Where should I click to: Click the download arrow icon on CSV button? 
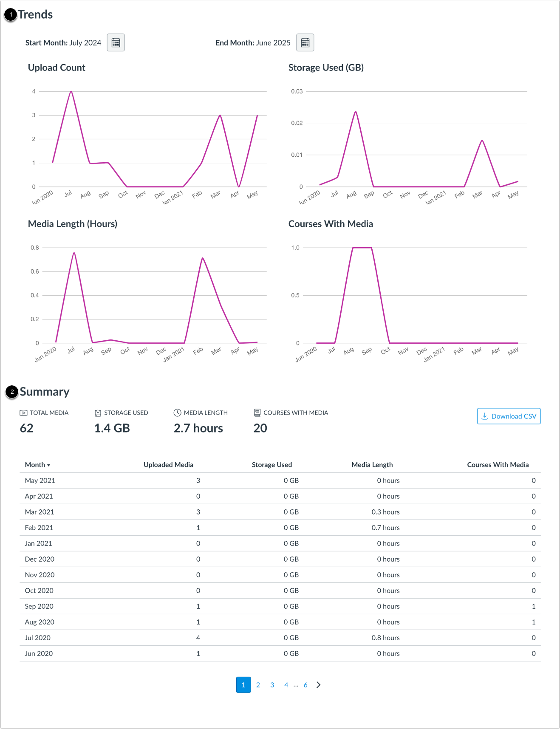click(x=484, y=416)
